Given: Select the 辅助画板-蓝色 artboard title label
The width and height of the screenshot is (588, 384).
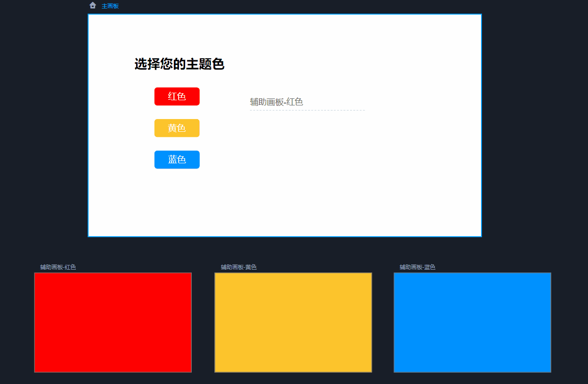Looking at the screenshot, I should pos(417,267).
